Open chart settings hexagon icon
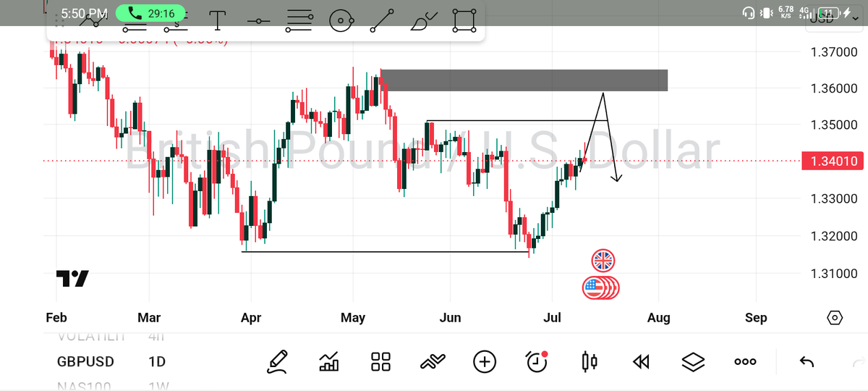Image resolution: width=868 pixels, height=391 pixels. pyautogui.click(x=835, y=318)
